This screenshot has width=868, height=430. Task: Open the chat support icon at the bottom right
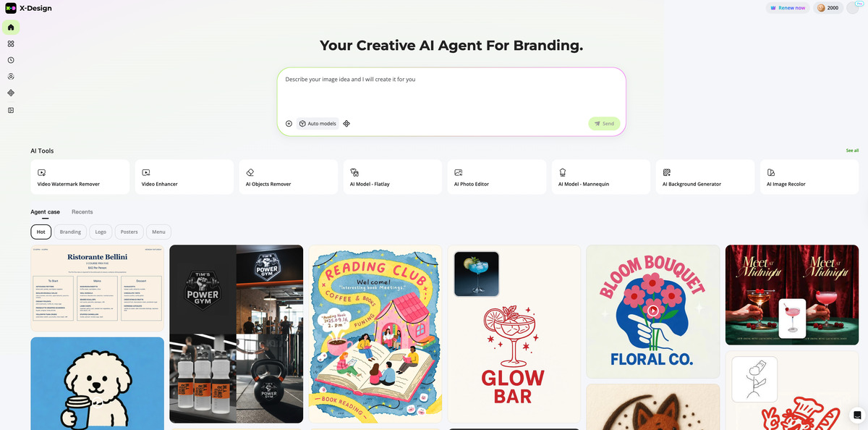(x=857, y=415)
